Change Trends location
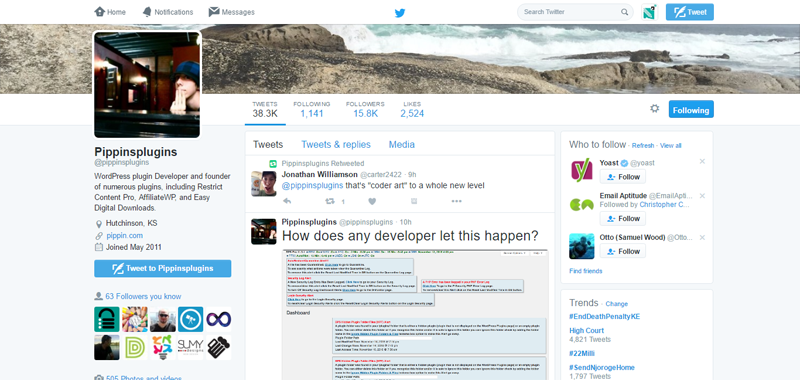Screen dimensions: 800x380 (616, 303)
